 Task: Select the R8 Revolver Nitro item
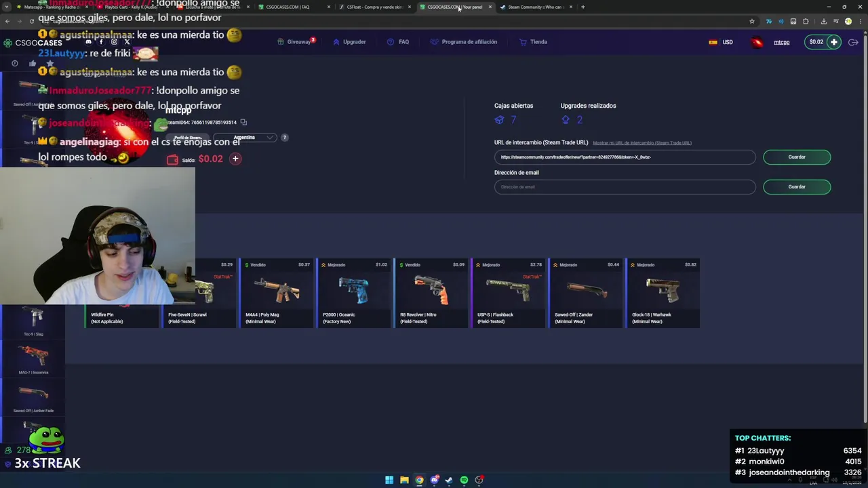pos(431,293)
